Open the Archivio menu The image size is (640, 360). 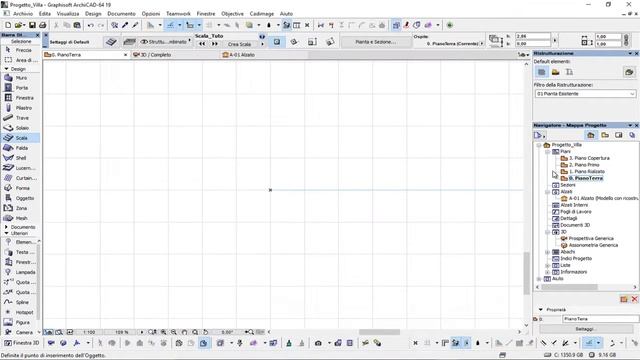[x=23, y=13]
